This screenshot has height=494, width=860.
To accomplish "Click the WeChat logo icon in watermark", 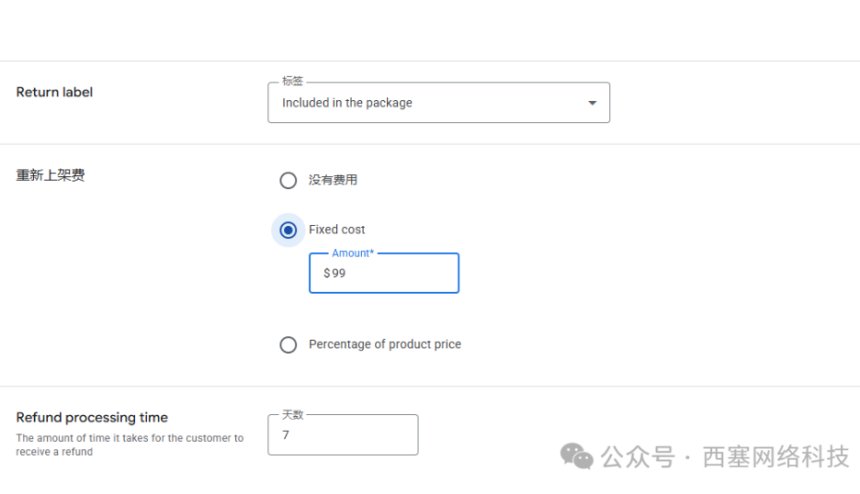I will 577,457.
